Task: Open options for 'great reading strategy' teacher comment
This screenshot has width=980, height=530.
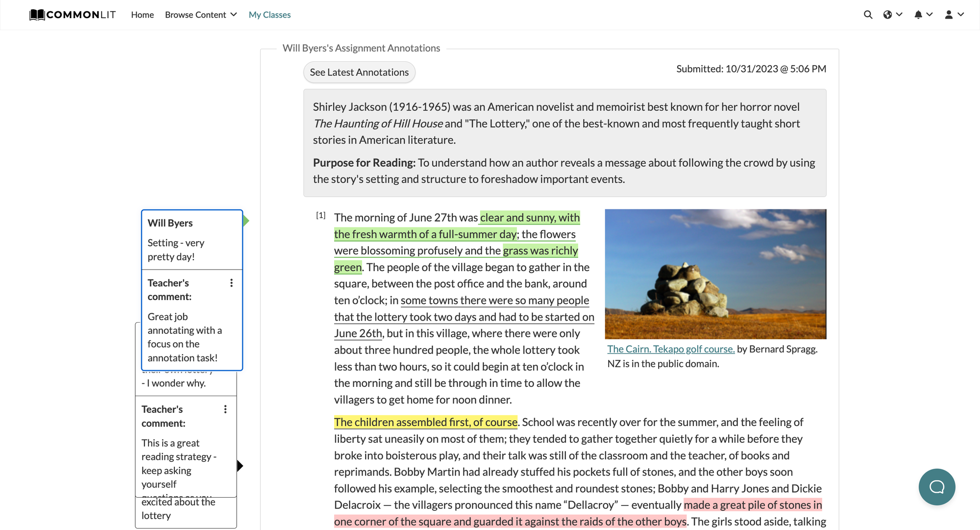Action: (225, 409)
